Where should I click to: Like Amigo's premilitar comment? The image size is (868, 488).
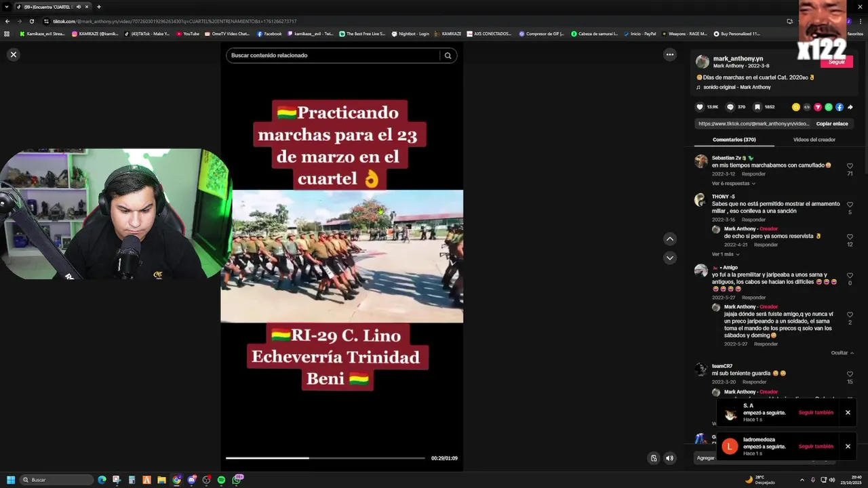tap(850, 275)
